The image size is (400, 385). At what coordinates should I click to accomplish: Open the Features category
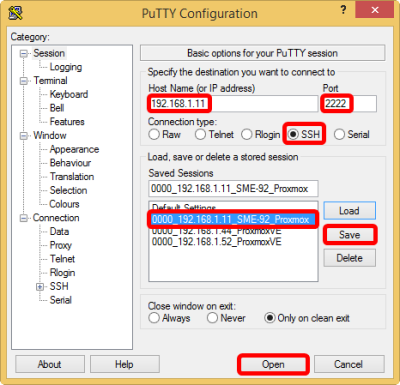67,122
